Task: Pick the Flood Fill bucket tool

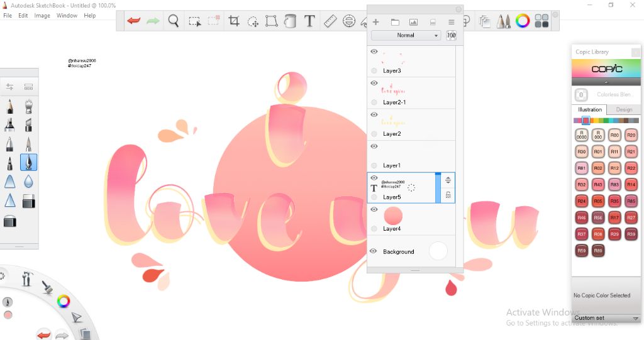Action: (290, 21)
